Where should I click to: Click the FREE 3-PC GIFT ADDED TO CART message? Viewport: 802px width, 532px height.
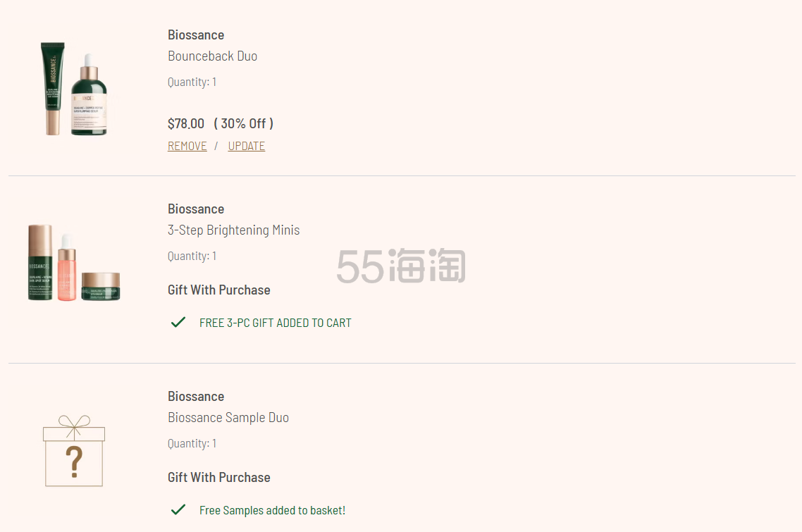[x=275, y=323]
